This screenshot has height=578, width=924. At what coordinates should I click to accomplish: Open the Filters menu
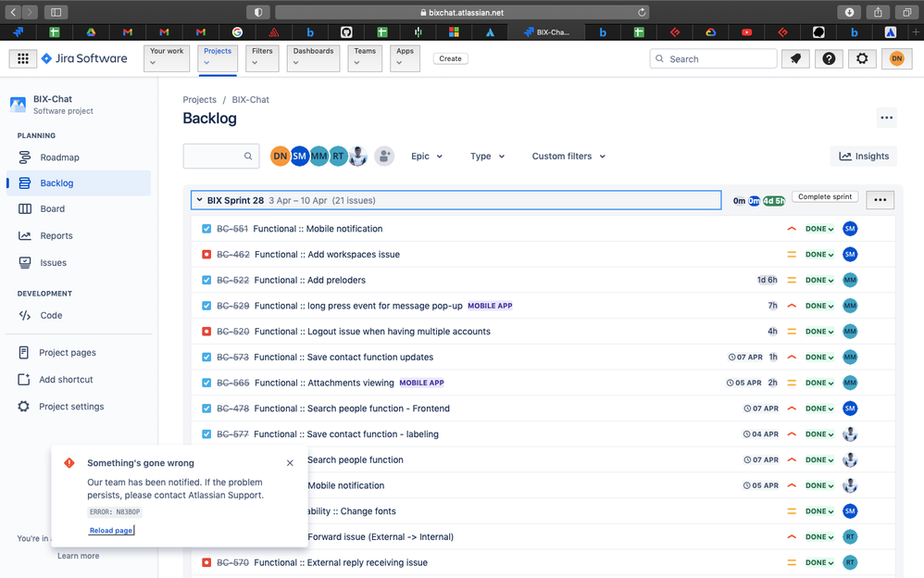pos(262,58)
